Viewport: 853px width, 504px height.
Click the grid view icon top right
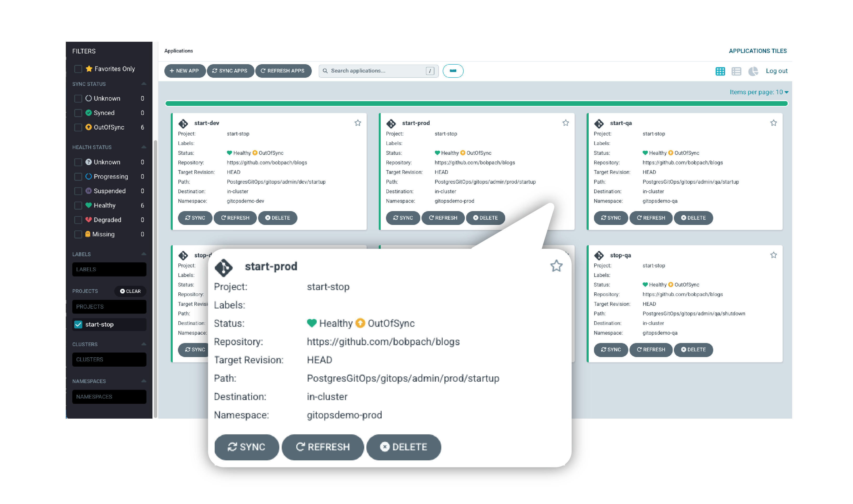(720, 71)
